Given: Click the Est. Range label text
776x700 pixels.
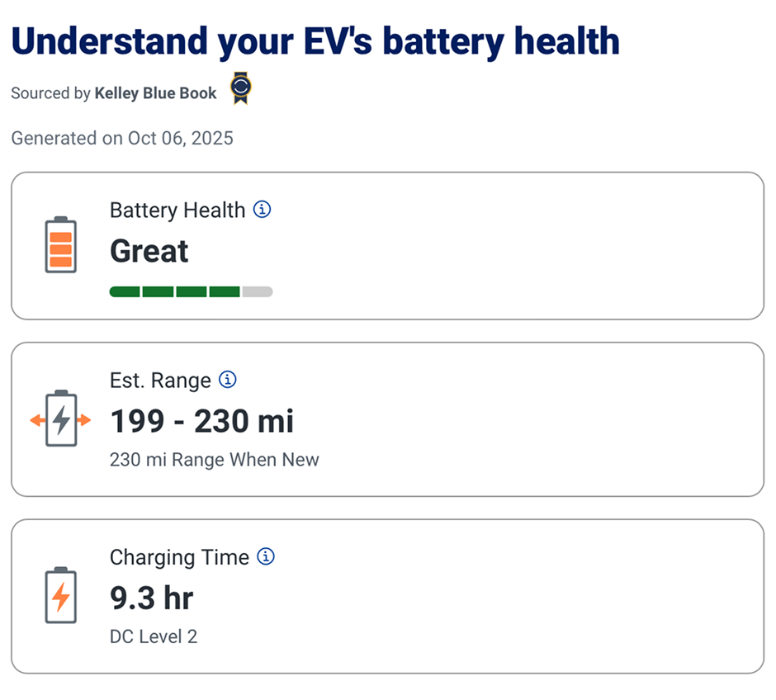Looking at the screenshot, I should [160, 381].
